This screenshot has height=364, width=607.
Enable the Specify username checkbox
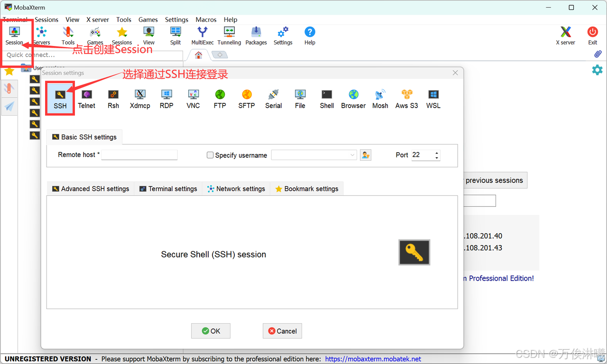pos(210,155)
